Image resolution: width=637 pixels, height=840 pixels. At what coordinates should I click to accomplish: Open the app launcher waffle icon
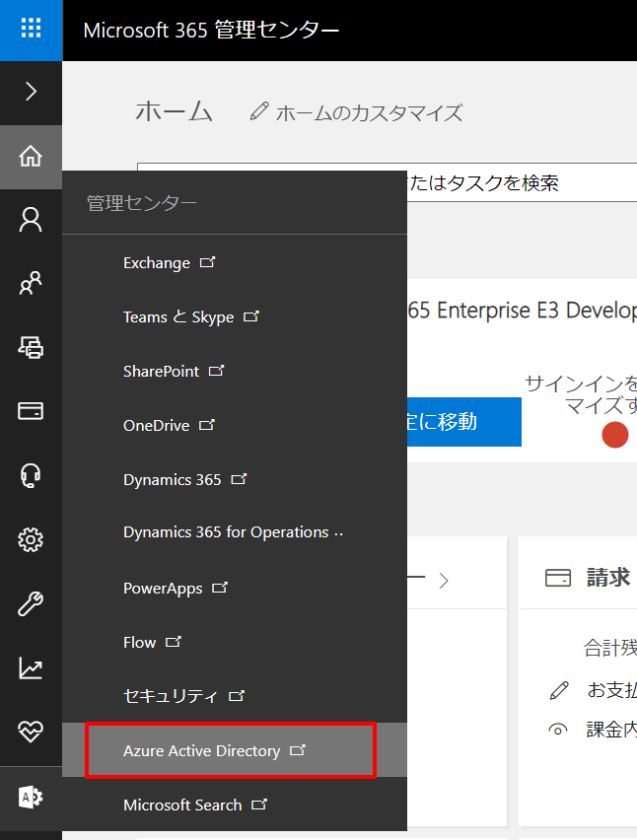click(x=31, y=29)
